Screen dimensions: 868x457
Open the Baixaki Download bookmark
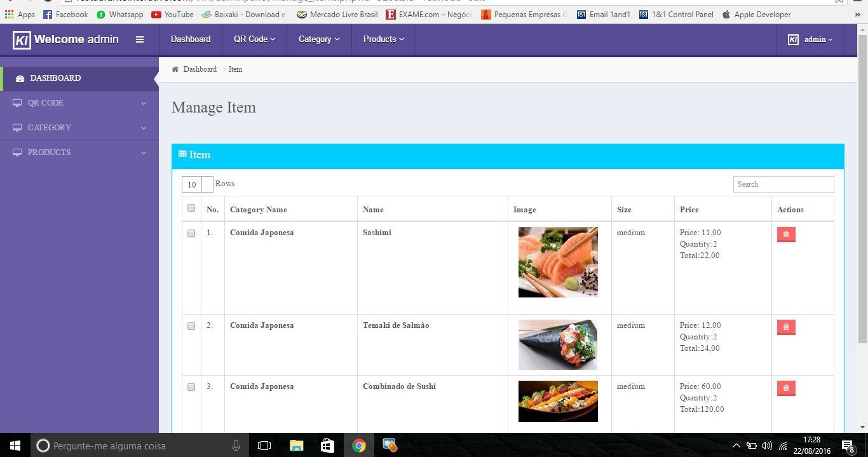click(245, 14)
